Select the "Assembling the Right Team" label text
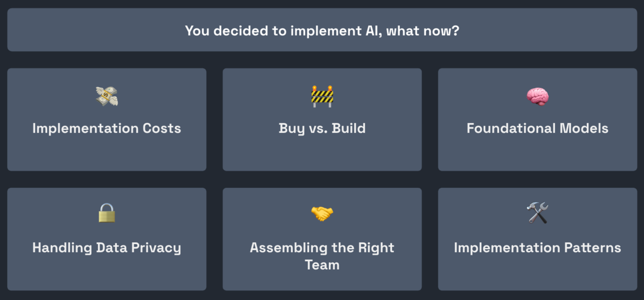Image resolution: width=644 pixels, height=300 pixels. 322,256
